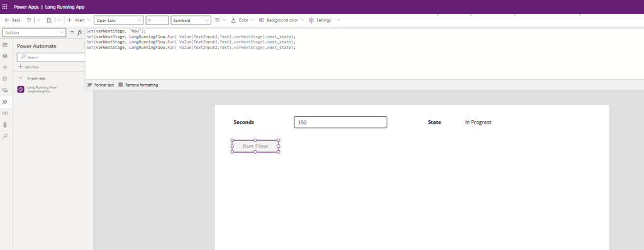Expand the Paste options dropdown arrow

(x=60, y=20)
